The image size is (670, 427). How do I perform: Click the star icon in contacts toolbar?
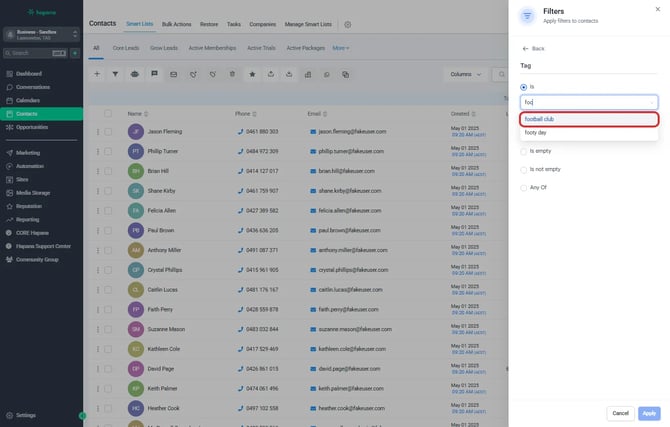252,73
